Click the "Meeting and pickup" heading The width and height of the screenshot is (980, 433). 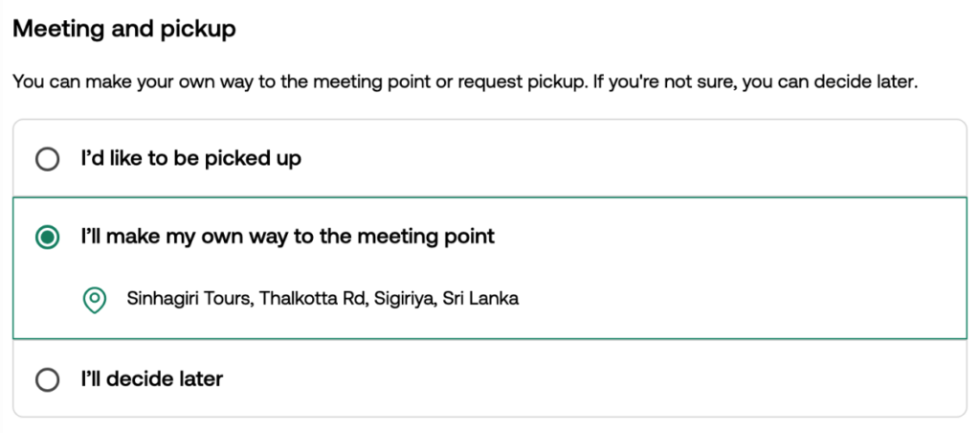click(x=124, y=30)
